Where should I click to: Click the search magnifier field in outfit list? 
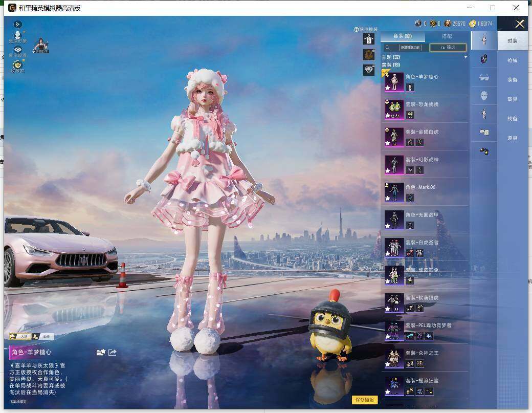click(405, 48)
